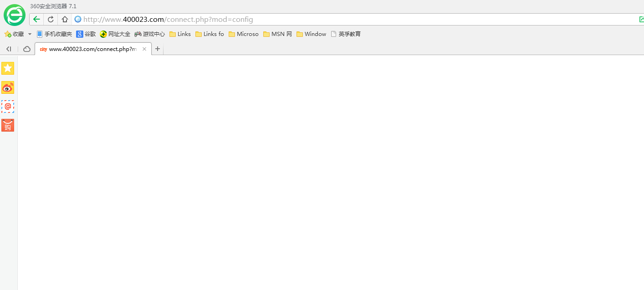Image resolution: width=644 pixels, height=290 pixels.
Task: Open the 游戏中心 bookmark
Action: point(149,34)
